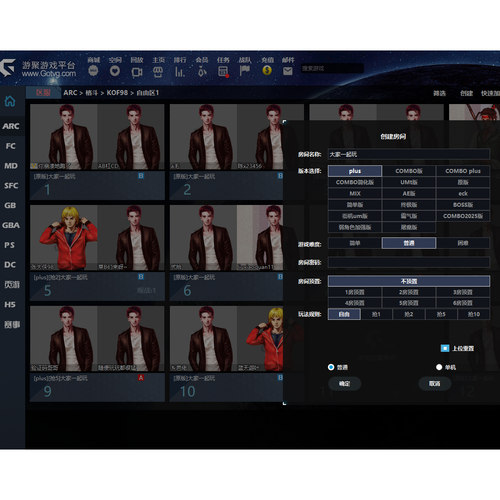The image size is (500, 500).
Task: Click the 筛选 filter button
Action: pos(439,93)
